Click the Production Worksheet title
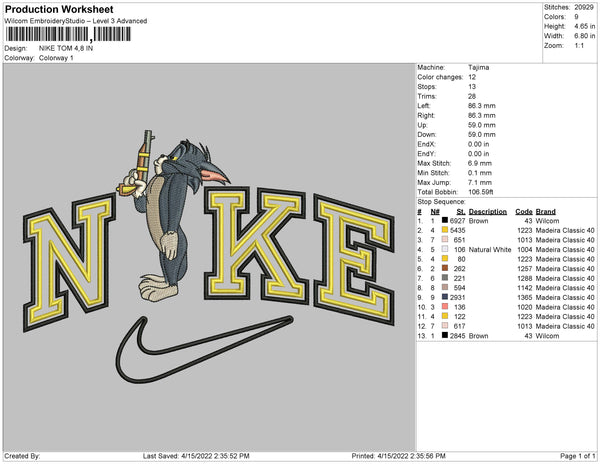This screenshot has width=600, height=464. coord(59,9)
